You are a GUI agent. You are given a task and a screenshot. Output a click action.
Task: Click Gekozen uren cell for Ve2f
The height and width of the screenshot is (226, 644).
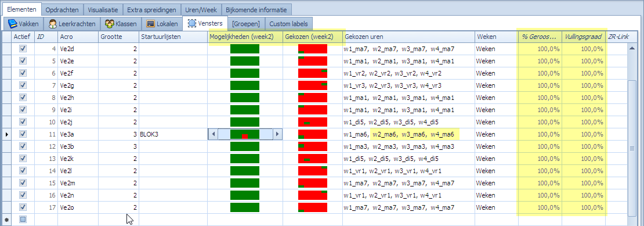[408, 73]
